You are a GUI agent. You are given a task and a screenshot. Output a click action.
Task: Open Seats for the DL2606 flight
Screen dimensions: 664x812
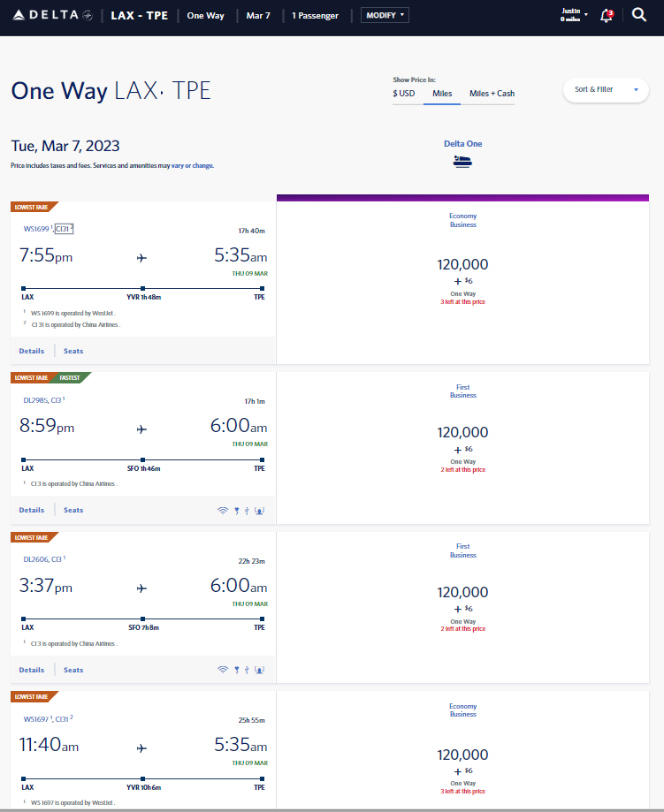pyautogui.click(x=73, y=669)
